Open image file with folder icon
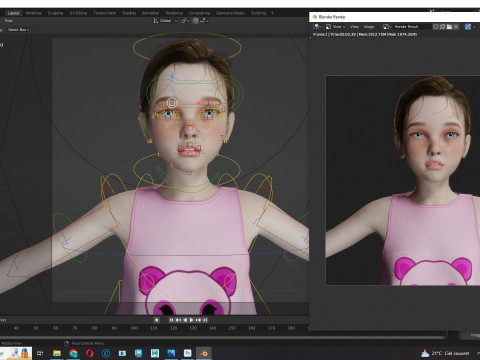The image size is (480, 360). 449,27
